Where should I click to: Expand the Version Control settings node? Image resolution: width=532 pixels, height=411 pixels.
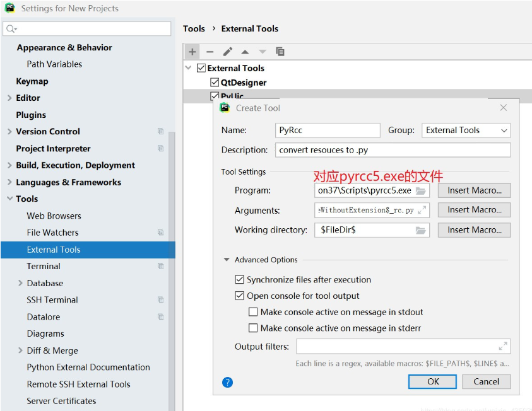click(x=9, y=132)
